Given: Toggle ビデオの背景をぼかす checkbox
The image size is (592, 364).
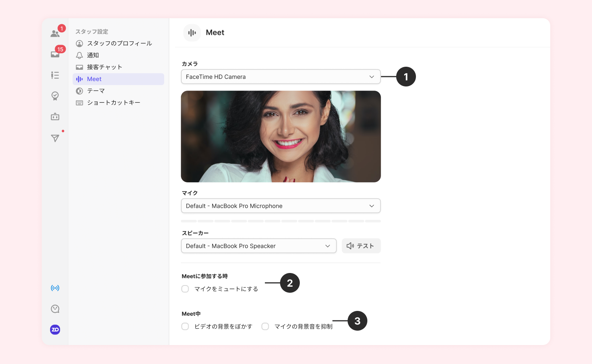Looking at the screenshot, I should pyautogui.click(x=185, y=326).
